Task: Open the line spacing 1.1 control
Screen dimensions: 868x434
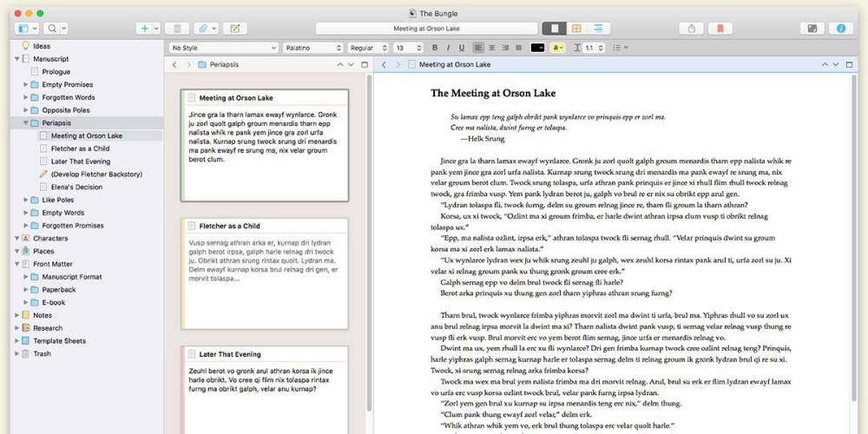Action: (589, 48)
